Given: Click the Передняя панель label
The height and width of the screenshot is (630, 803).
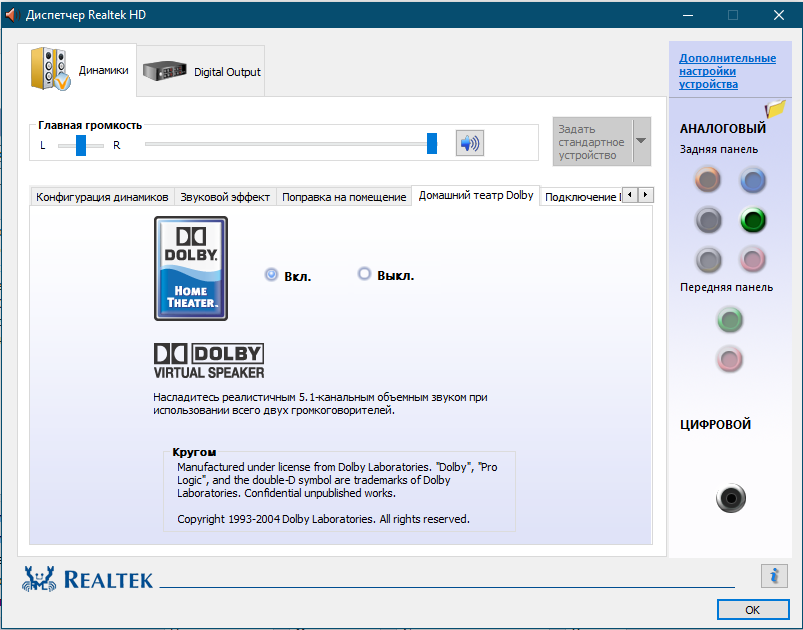Looking at the screenshot, I should [x=726, y=287].
